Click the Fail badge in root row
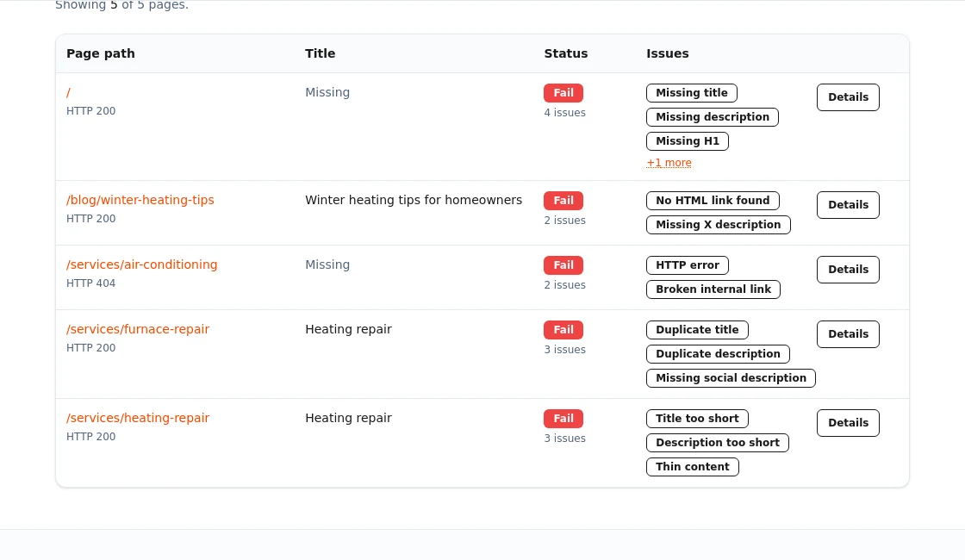Screen dimensions: 965x560 tap(563, 93)
